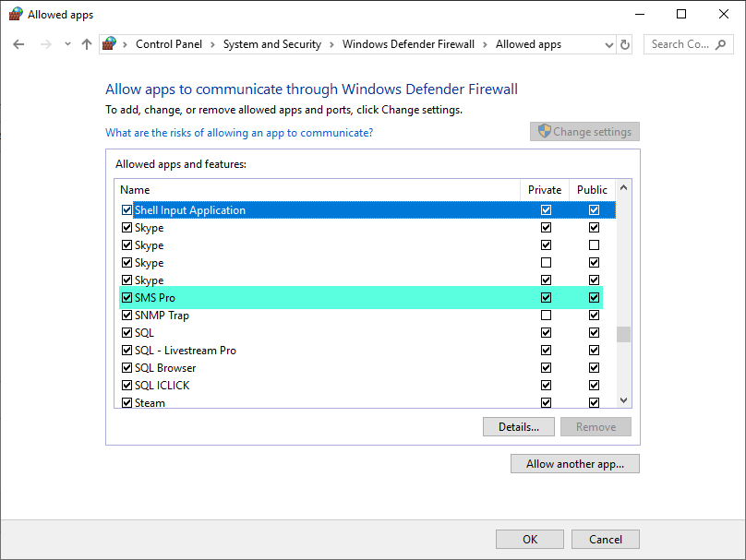Enable Private checkbox for SNMP Trap
746x560 pixels.
click(547, 316)
